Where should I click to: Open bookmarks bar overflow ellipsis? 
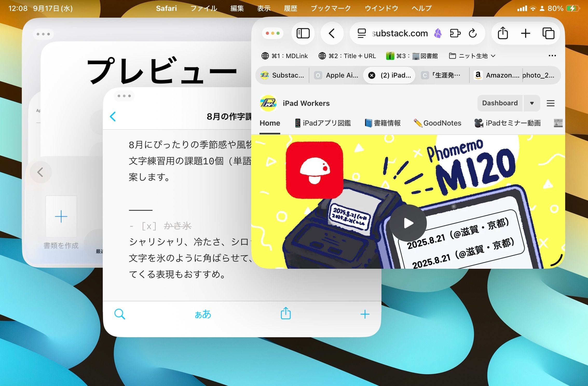(x=552, y=56)
